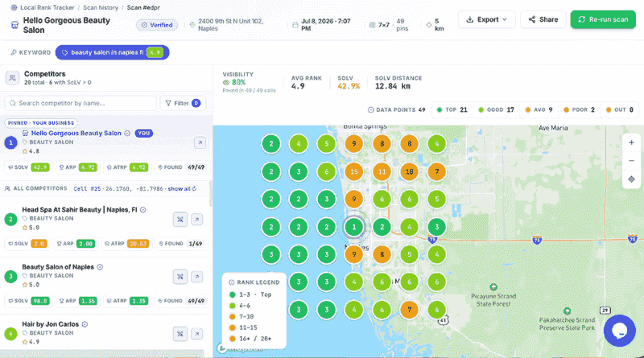Screen dimensions: 644x358
Task: Click the 1-3 Top legend swatch
Action: 232,294
